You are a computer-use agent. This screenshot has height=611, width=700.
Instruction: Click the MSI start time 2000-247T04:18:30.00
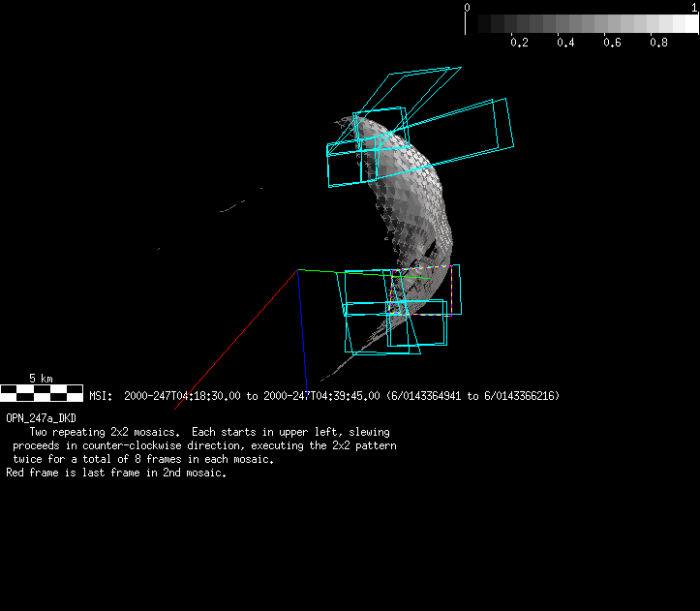point(182,396)
